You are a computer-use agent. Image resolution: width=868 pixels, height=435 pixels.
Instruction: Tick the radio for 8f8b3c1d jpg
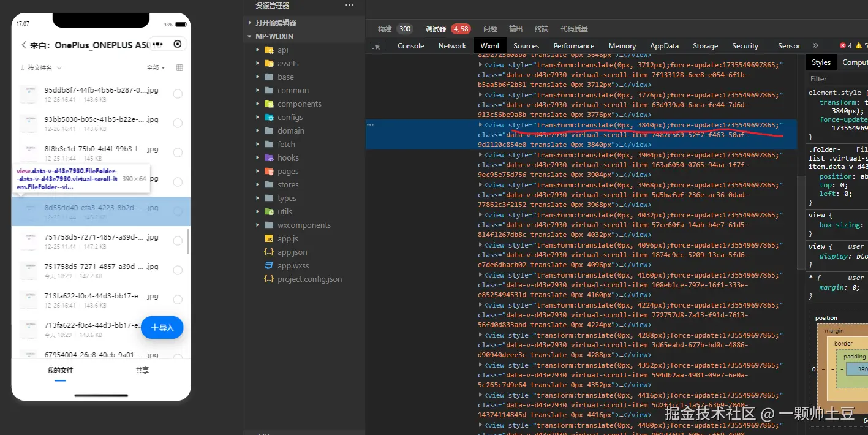click(178, 153)
